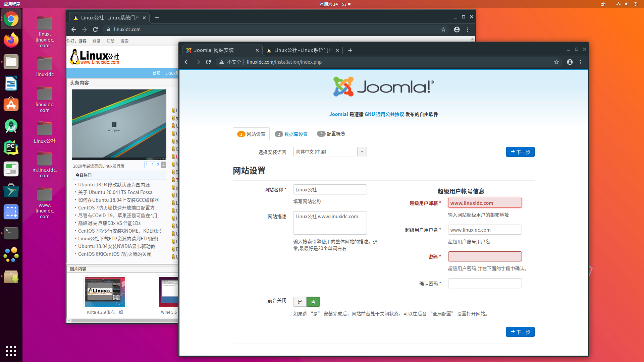644x362 pixels.
Task: Open the Tweaks toggle app in dock
Action: click(x=11, y=169)
